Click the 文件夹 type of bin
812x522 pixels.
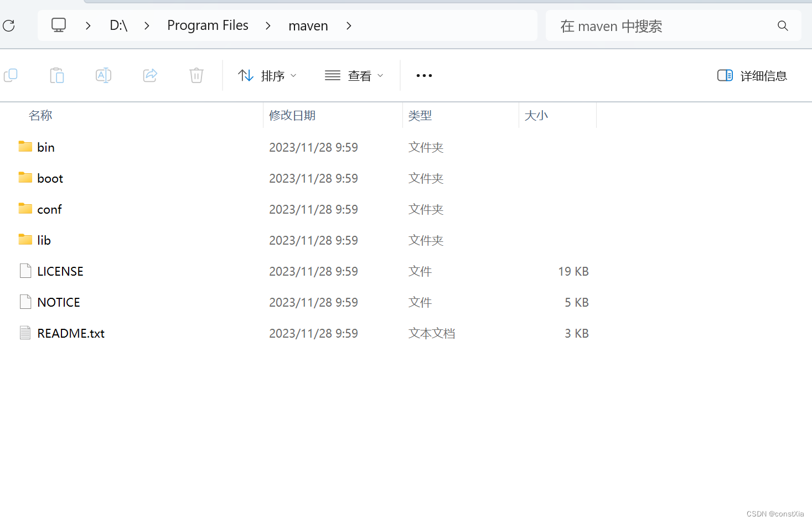(426, 147)
